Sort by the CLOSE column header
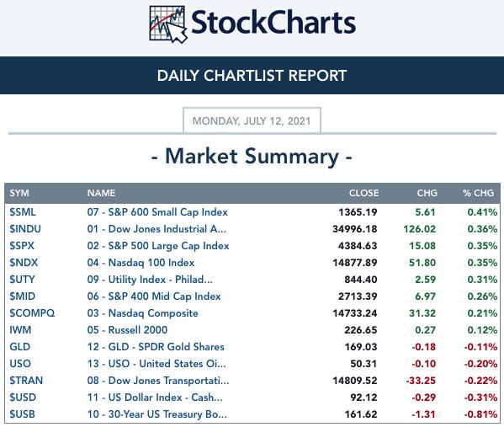Image resolution: width=504 pixels, height=427 pixels. (363, 193)
